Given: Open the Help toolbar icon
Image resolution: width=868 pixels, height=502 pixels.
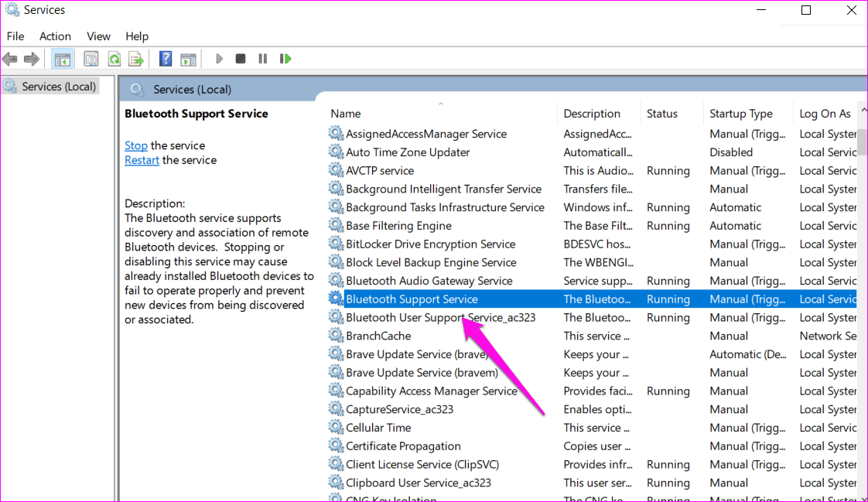Looking at the screenshot, I should click(x=165, y=59).
